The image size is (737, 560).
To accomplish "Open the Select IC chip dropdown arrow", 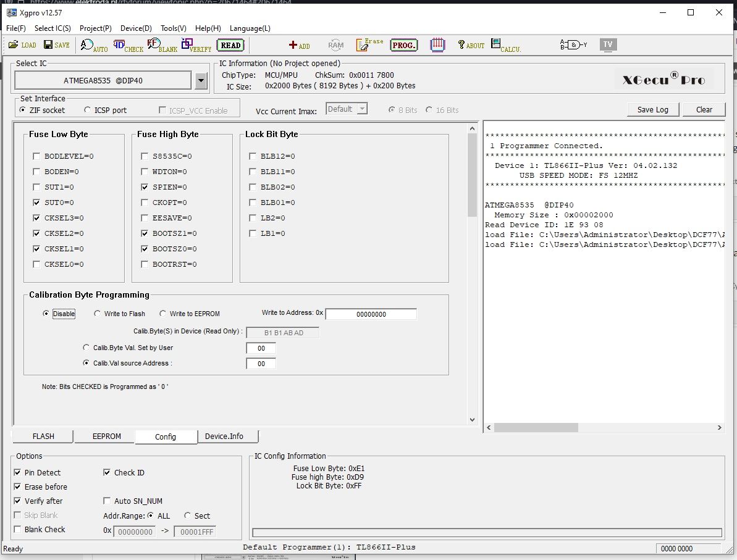I will (201, 80).
